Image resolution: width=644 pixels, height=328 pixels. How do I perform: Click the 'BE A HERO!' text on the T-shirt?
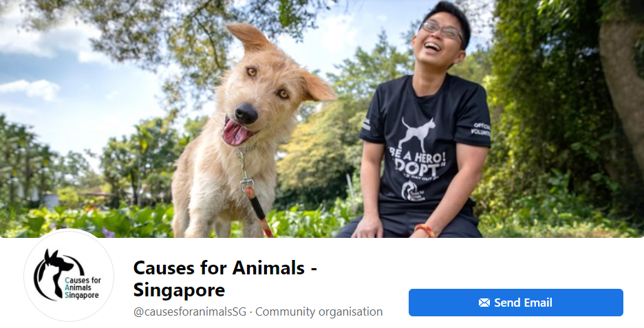point(417,158)
